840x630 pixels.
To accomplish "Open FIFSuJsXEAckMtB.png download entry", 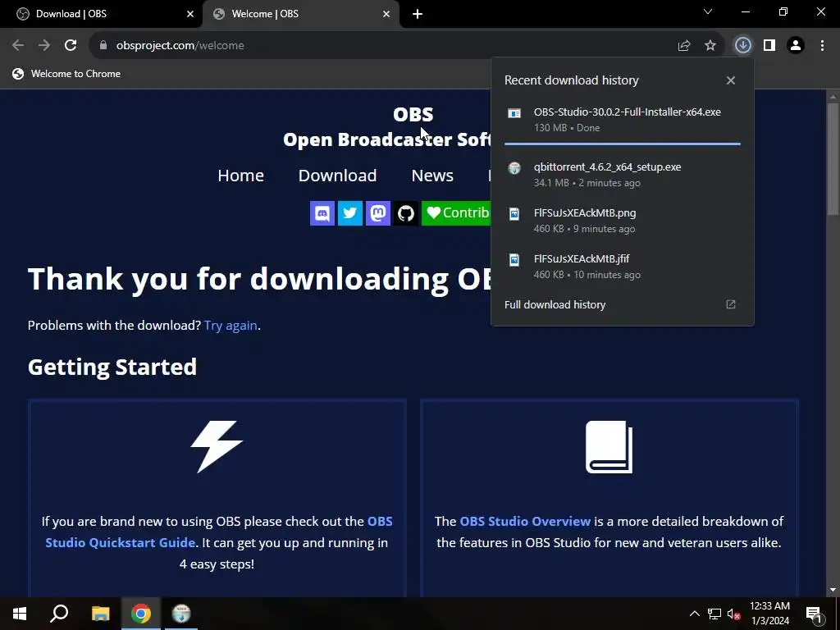I will (623, 221).
